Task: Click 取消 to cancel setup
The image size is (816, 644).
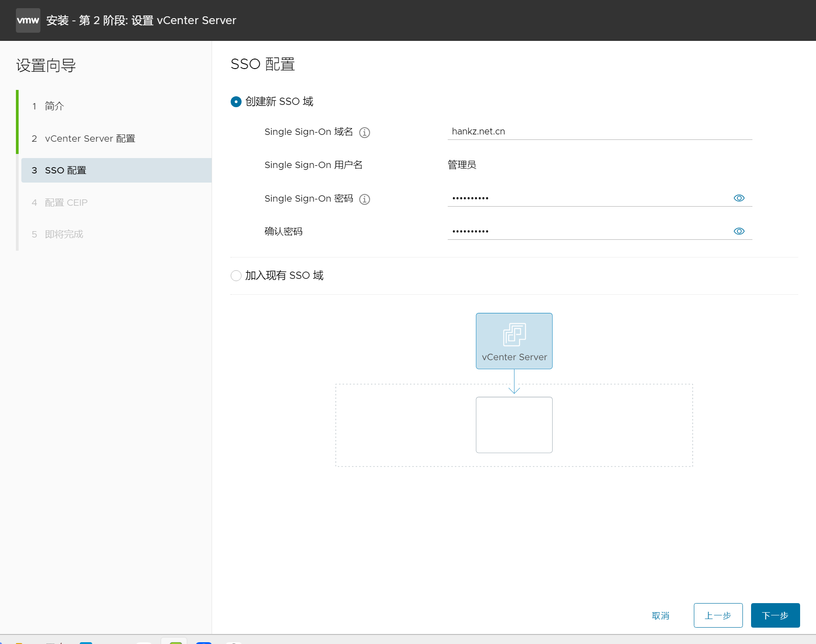Action: pos(661,616)
